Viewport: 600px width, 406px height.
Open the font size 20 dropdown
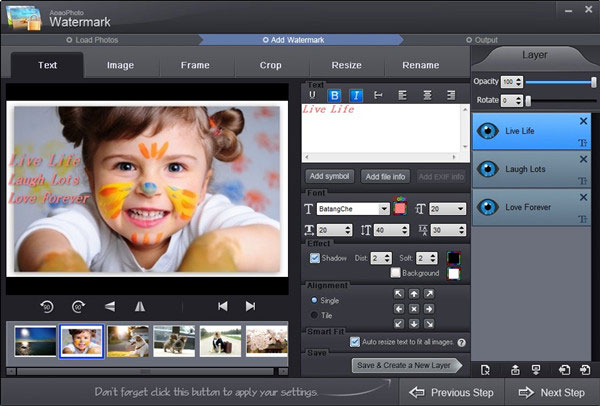pos(460,209)
